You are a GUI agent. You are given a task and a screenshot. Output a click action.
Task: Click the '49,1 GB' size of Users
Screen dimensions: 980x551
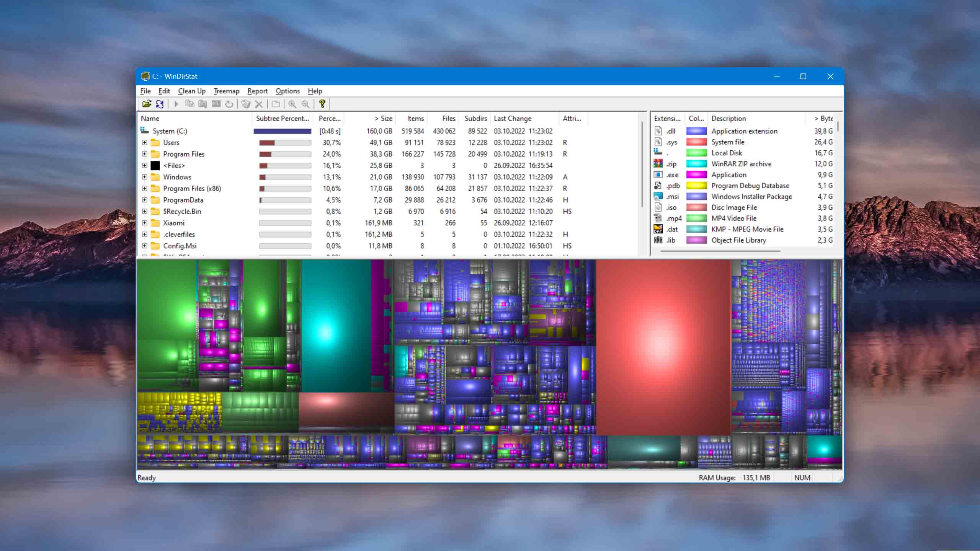(381, 142)
